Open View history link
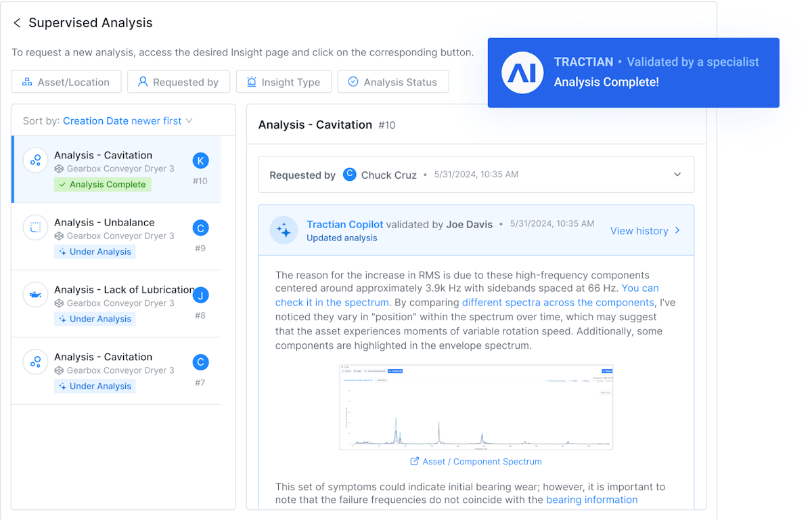The image size is (812, 520). [x=645, y=231]
